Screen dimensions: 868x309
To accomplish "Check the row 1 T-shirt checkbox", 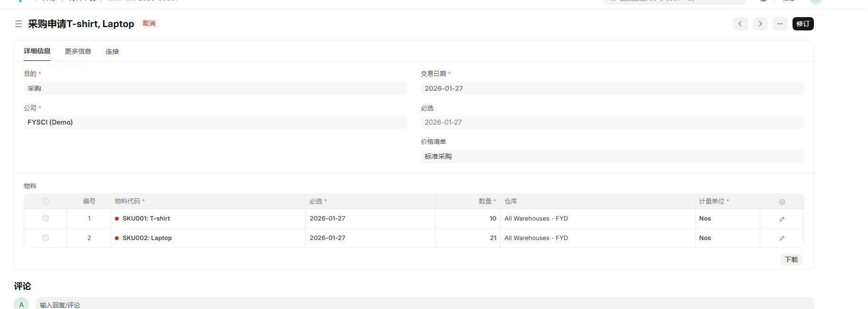I will (46, 218).
